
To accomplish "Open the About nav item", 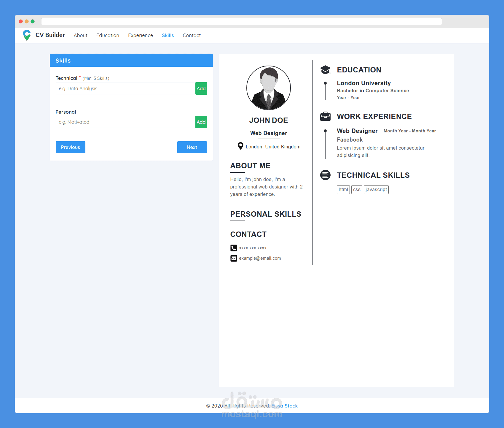I will 81,35.
